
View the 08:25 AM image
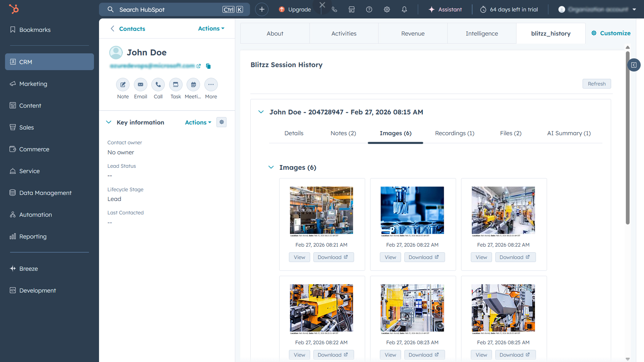coord(481,355)
